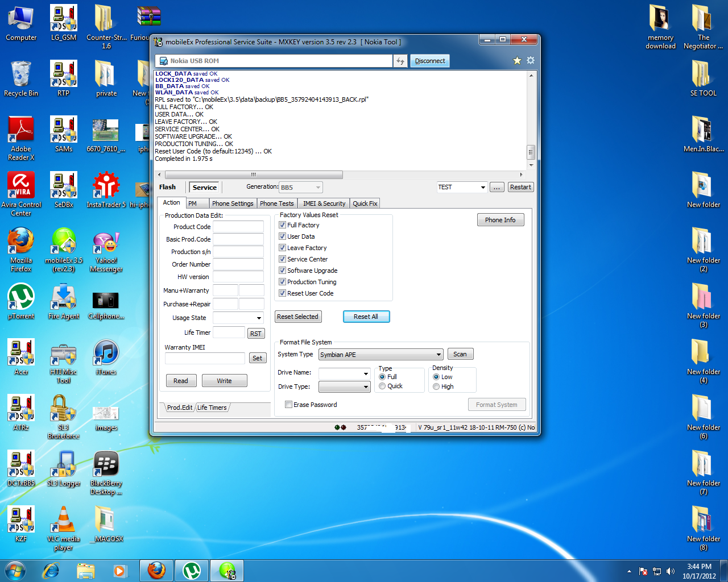
Task: Open Windows Start menu orb
Action: 15,571
